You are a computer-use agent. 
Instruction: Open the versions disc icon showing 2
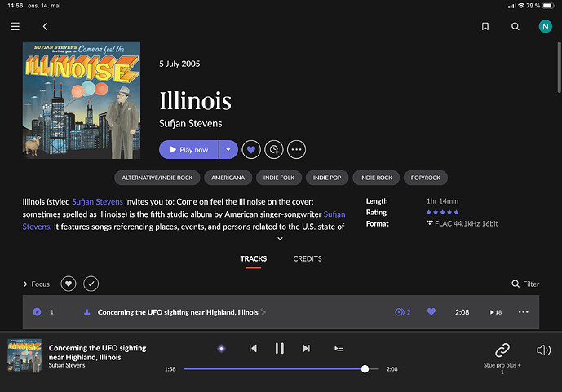[402, 312]
